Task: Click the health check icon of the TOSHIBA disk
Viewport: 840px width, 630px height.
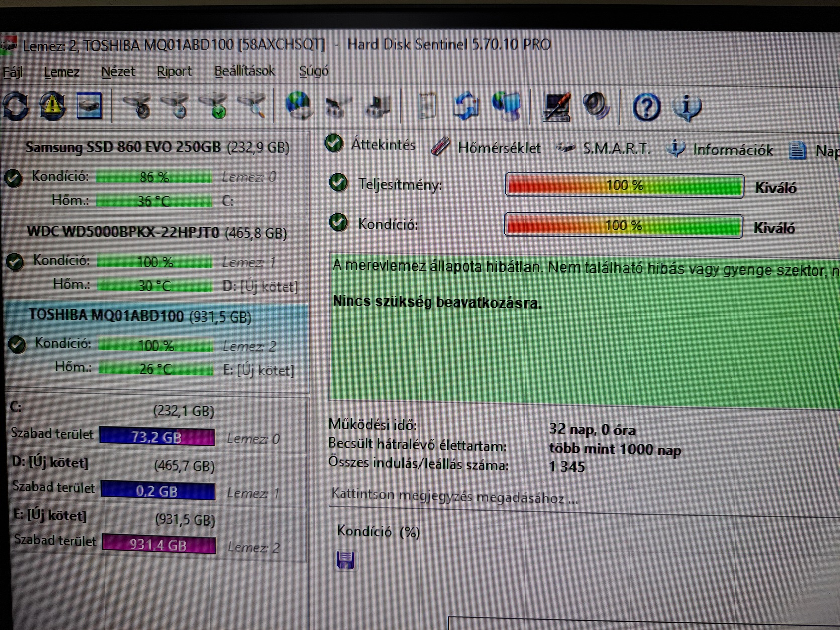Action: [17, 345]
